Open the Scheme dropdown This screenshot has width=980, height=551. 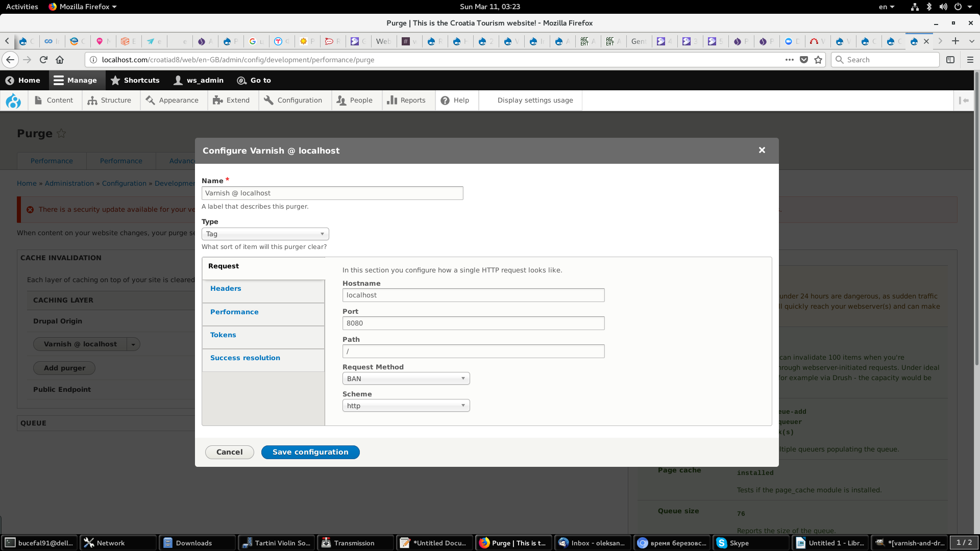406,406
